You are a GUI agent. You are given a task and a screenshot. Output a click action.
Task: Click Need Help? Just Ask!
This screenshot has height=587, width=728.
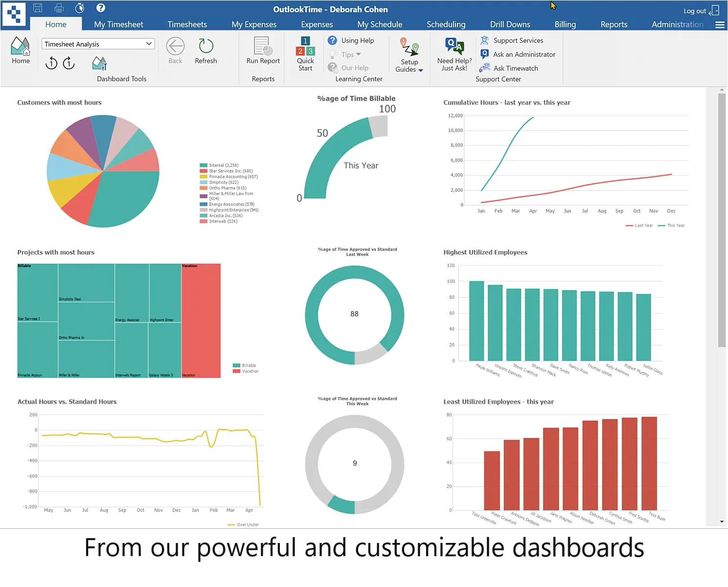455,54
